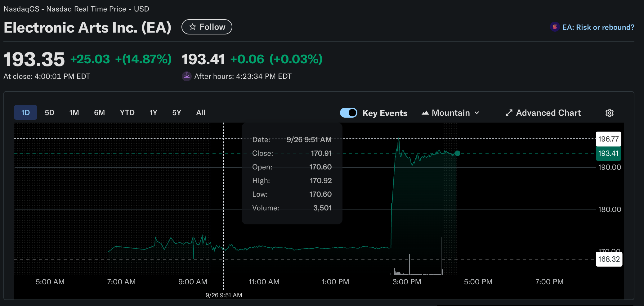644x306 pixels.
Task: Toggle the Key Events switch off
Action: click(348, 113)
